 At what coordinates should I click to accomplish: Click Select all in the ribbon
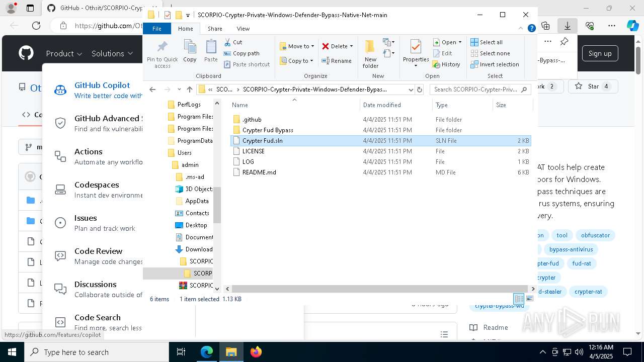[487, 42]
